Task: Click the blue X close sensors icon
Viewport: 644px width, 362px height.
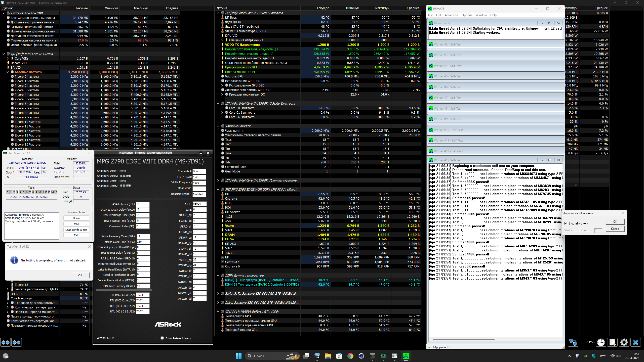Action: tap(636, 342)
